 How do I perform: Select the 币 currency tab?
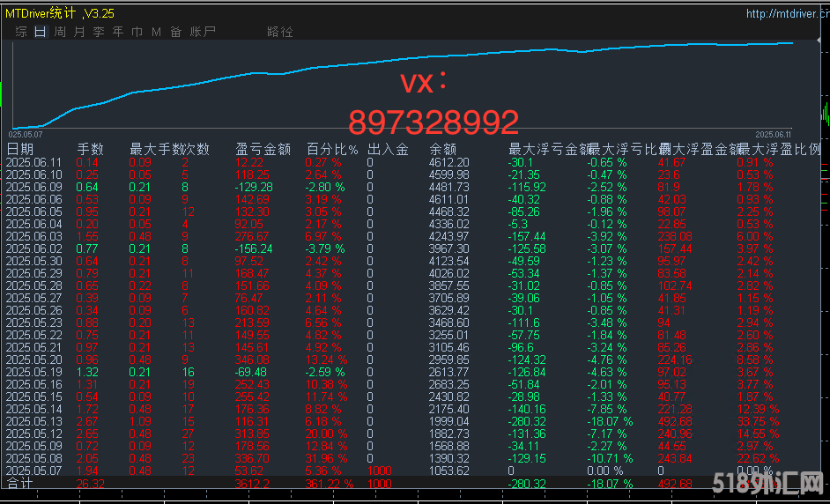(x=137, y=32)
